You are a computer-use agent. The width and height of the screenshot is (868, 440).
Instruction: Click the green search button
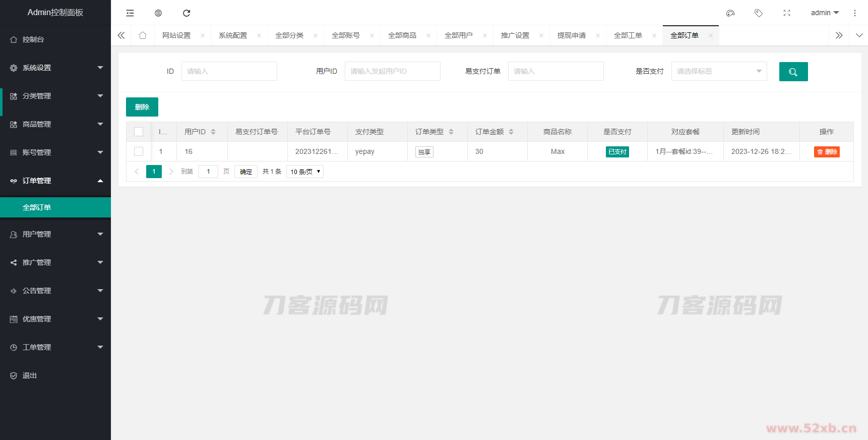pos(793,72)
